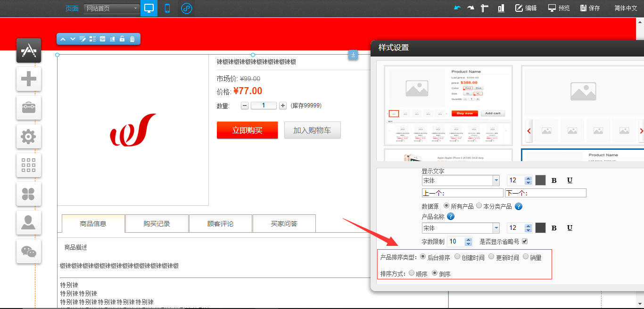Switch to mobile phone preview mode
This screenshot has width=644, height=309.
tap(167, 8)
